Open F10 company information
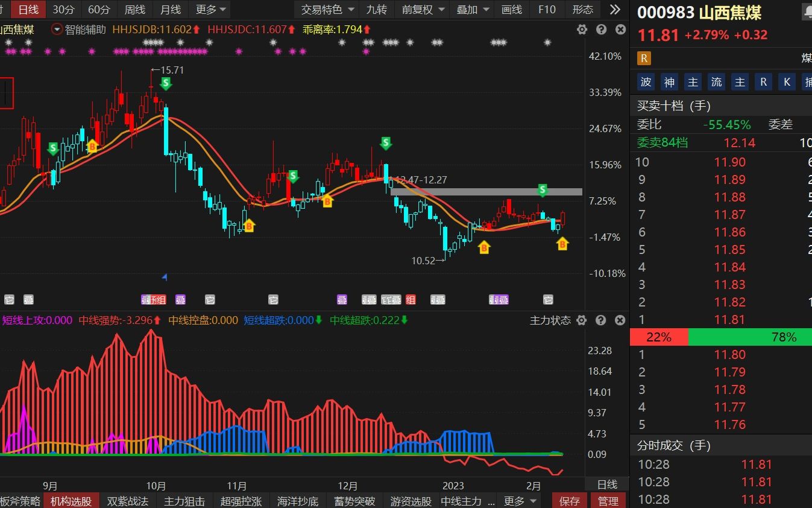Image resolution: width=812 pixels, height=508 pixels. pyautogui.click(x=547, y=9)
